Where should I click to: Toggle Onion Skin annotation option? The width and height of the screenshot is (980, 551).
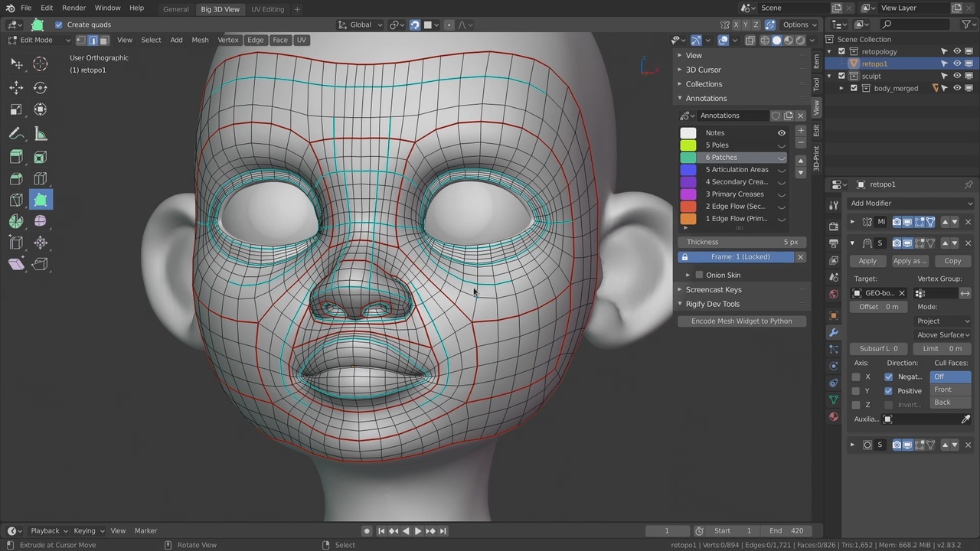click(699, 275)
